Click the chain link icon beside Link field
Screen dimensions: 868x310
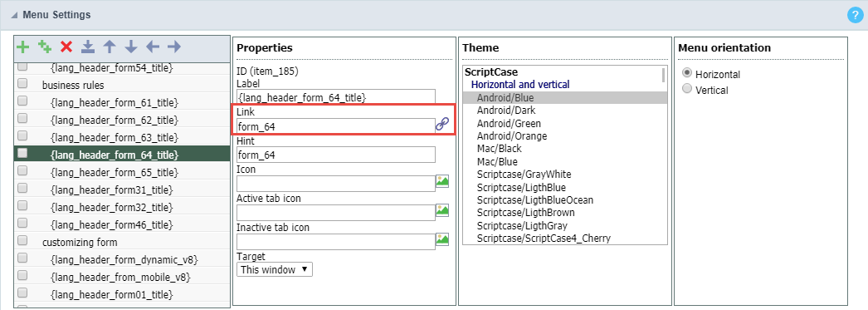coord(442,124)
